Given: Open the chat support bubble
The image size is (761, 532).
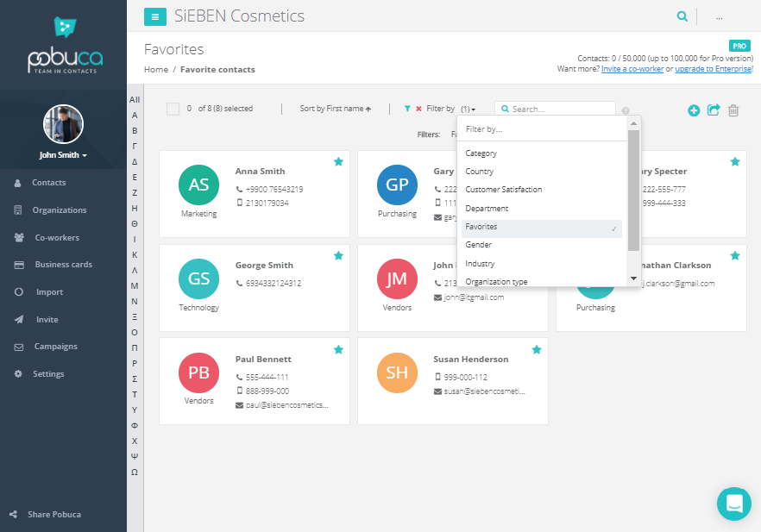Looking at the screenshot, I should tap(733, 504).
